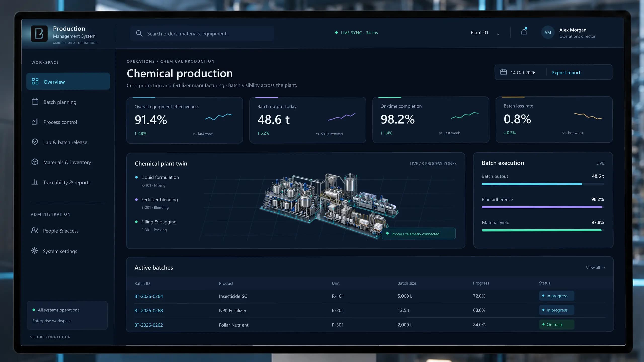Screen dimensions: 644x362
Task: Click the Batch planning calendar icon
Action: (x=35, y=102)
